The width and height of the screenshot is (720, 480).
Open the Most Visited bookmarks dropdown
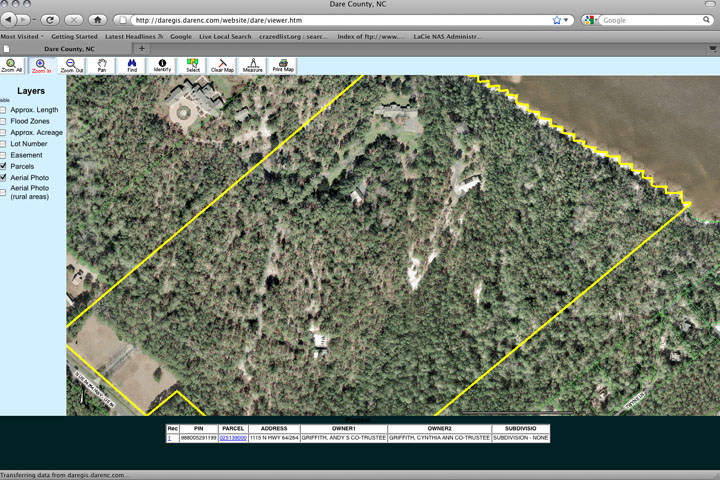tap(21, 36)
